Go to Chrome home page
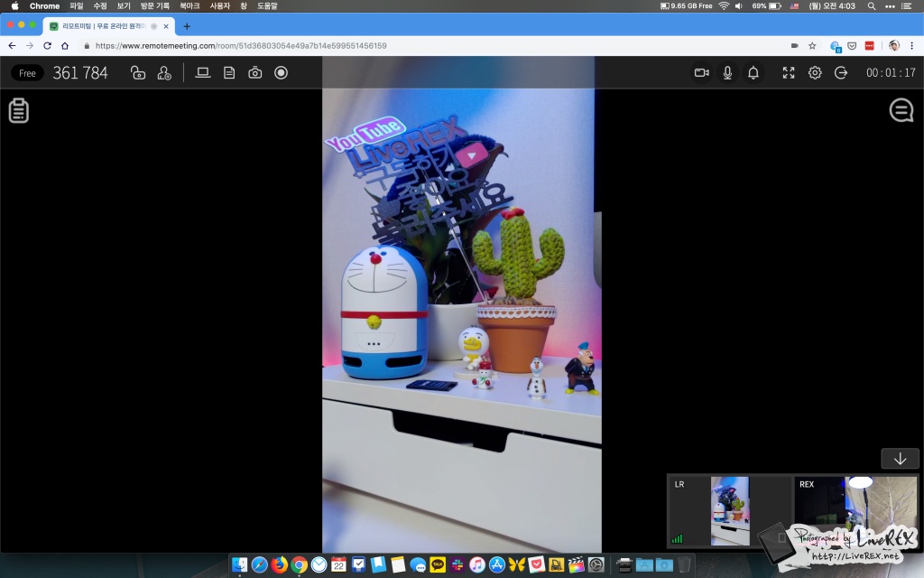 coord(65,45)
